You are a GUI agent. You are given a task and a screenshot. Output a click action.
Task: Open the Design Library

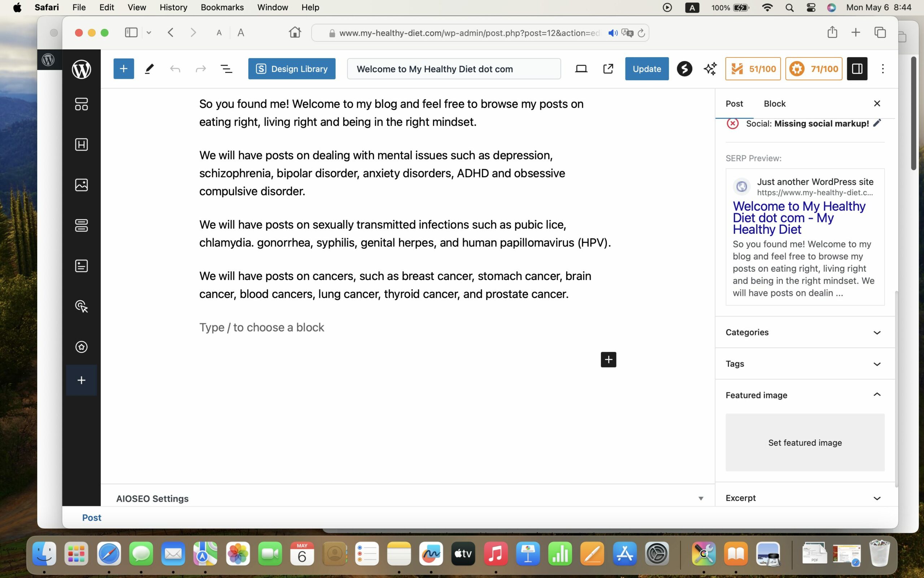292,69
